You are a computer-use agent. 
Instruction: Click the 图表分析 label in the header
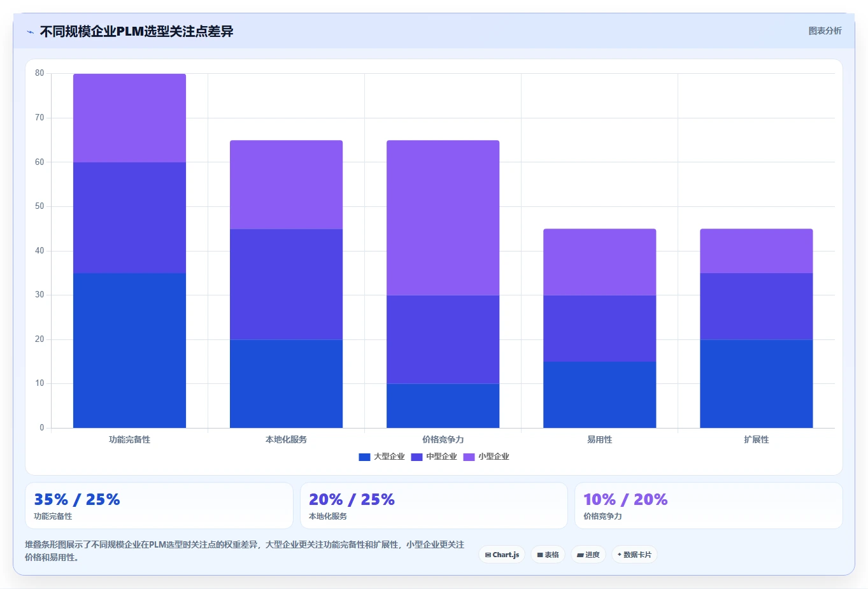pos(825,31)
